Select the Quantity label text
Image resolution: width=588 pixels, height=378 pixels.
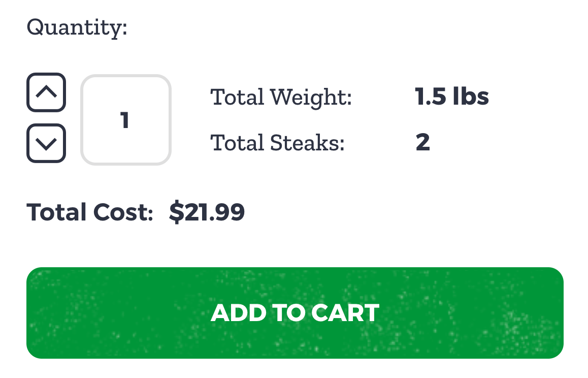[77, 28]
